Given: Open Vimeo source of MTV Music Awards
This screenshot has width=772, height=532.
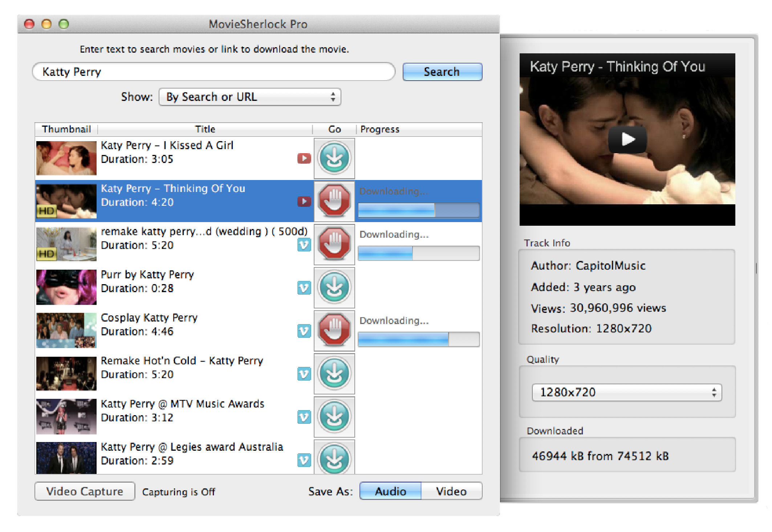Looking at the screenshot, I should 304,417.
